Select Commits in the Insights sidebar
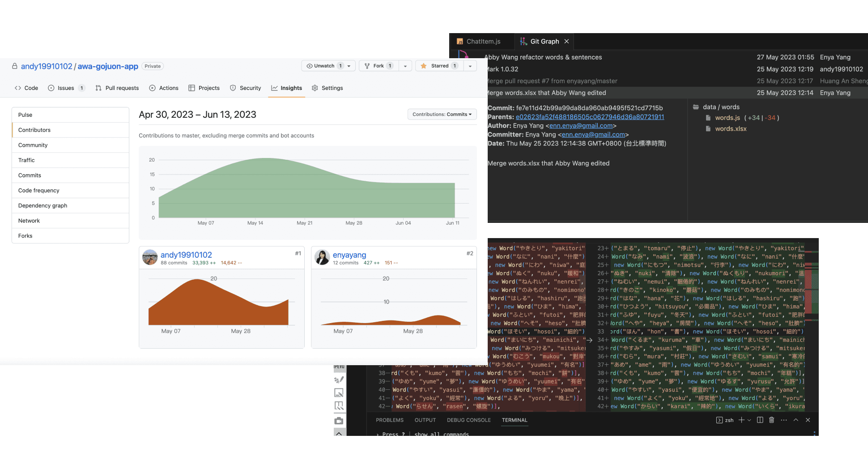Image resolution: width=868 pixels, height=469 pixels. pos(70,175)
